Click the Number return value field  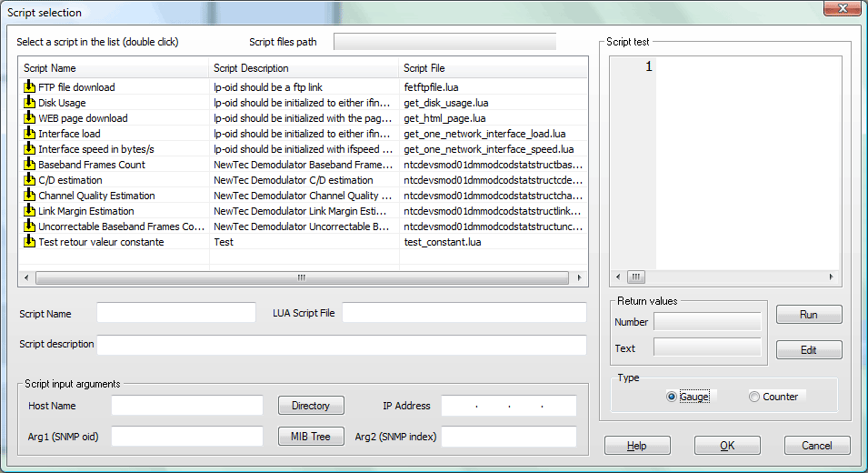pos(707,322)
